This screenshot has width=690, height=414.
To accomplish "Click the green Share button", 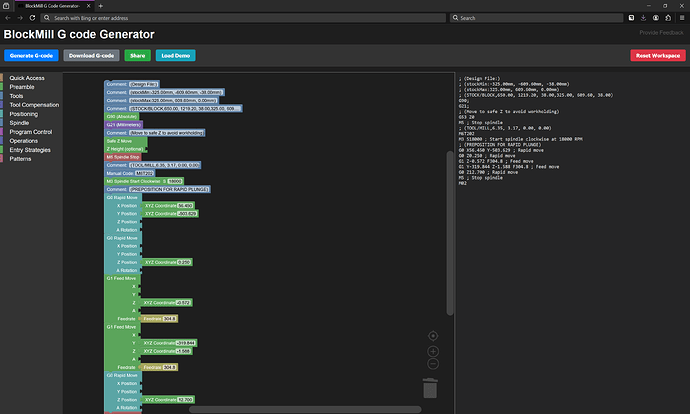I will (x=138, y=55).
